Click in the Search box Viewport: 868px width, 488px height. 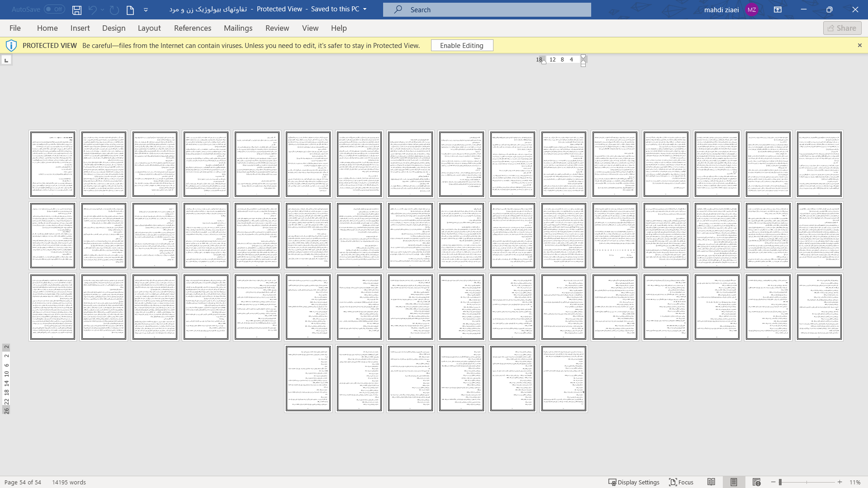click(487, 9)
